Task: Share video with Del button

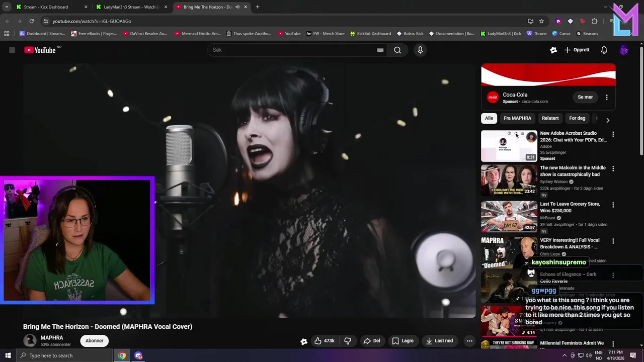Action: (x=372, y=340)
